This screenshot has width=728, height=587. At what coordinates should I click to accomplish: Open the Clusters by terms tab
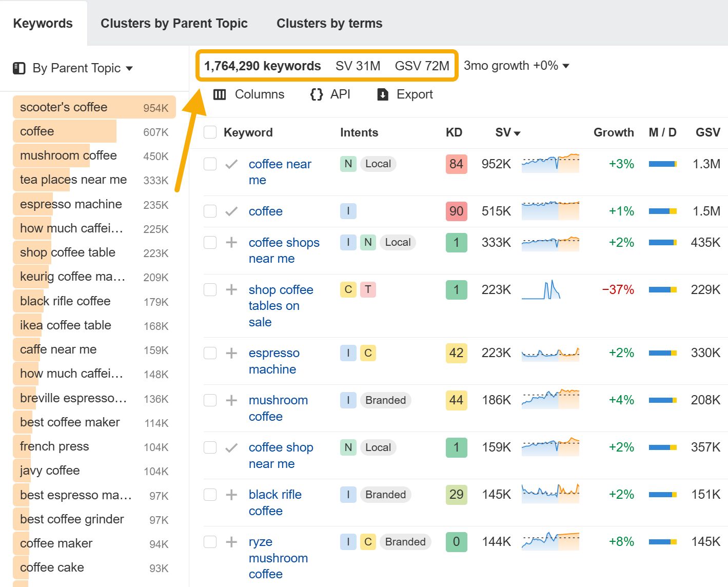click(329, 23)
